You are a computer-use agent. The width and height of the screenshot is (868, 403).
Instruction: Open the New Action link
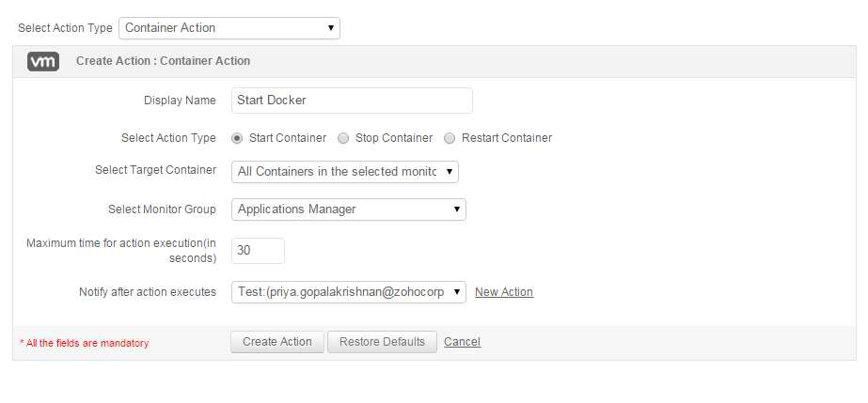pos(504,292)
